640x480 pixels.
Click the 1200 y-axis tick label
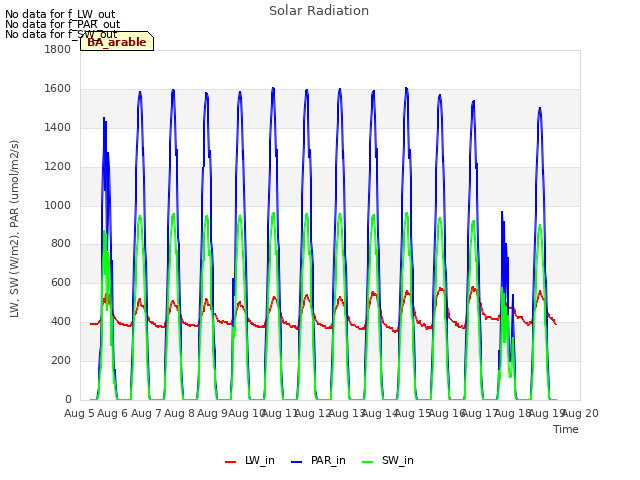(58, 167)
